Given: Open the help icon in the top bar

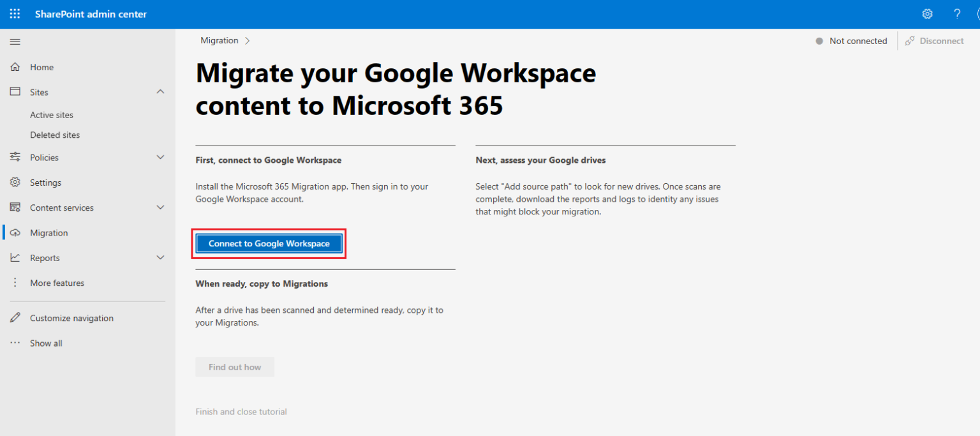Looking at the screenshot, I should [956, 13].
